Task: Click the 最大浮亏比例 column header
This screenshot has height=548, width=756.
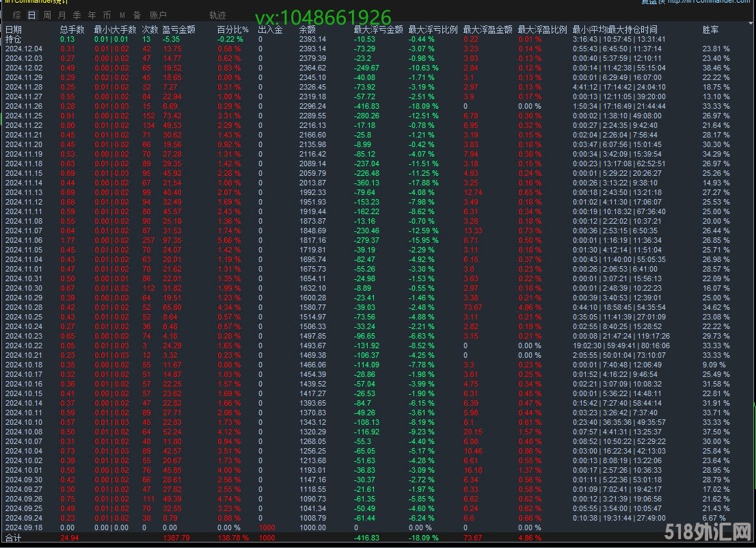Action: point(433,30)
